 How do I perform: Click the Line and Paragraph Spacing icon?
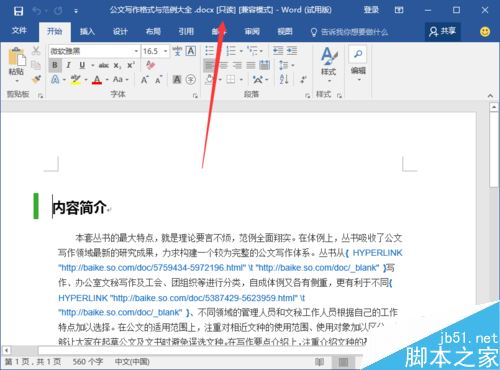pos(284,65)
